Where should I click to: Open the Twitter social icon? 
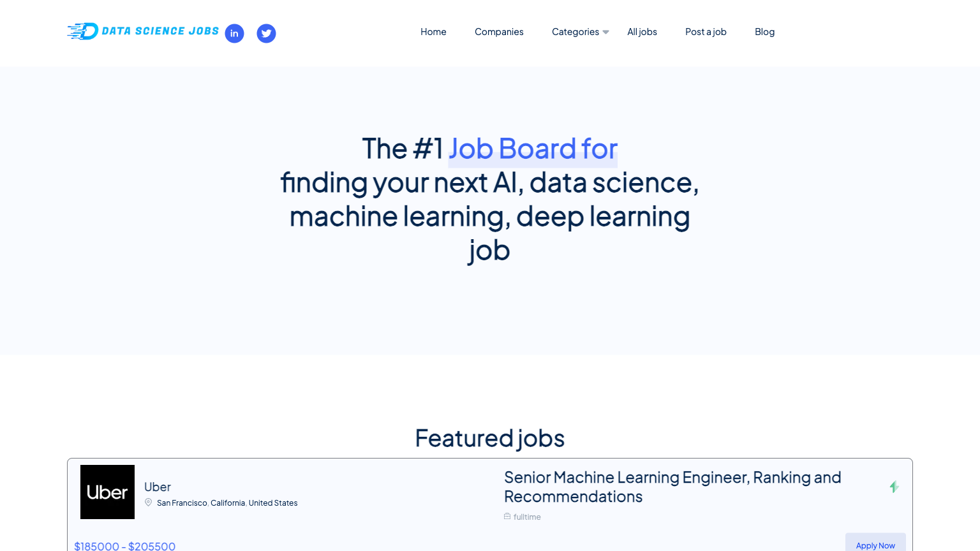pos(266,33)
